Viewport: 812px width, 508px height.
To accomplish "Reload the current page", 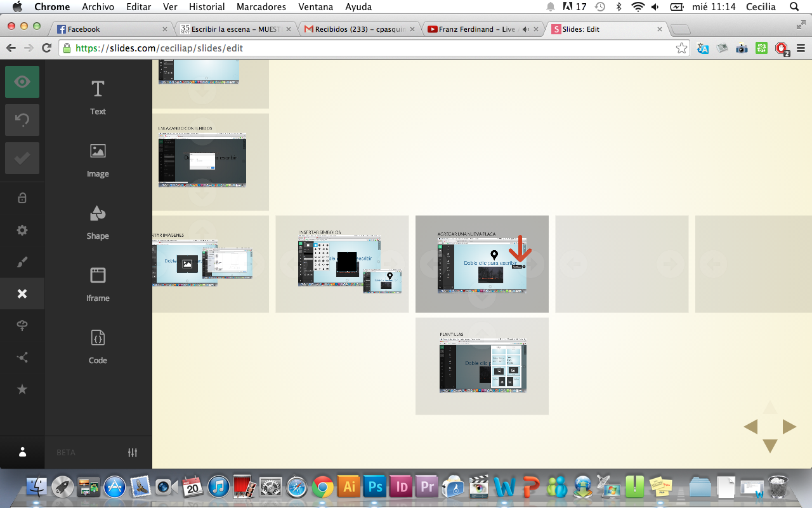I will [x=46, y=48].
